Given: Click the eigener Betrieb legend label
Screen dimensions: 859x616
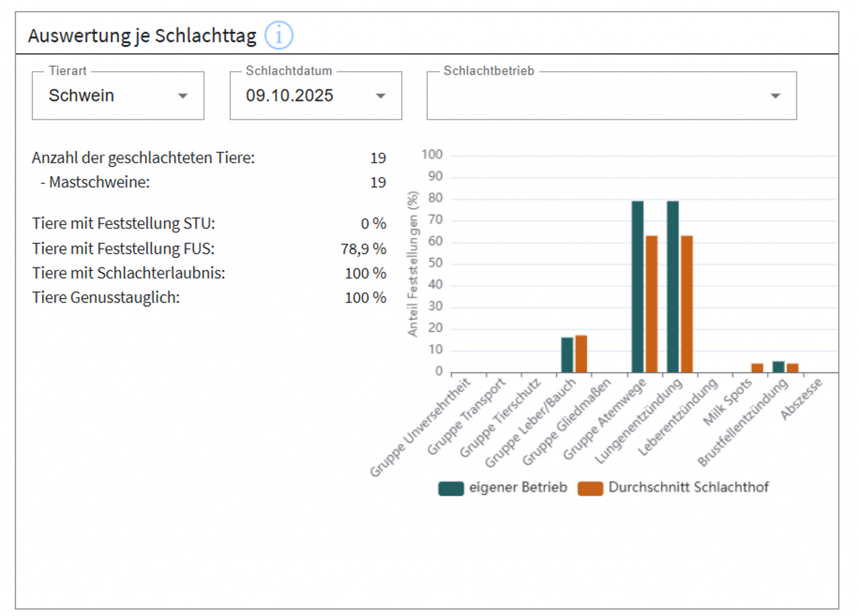Looking at the screenshot, I should [x=518, y=487].
